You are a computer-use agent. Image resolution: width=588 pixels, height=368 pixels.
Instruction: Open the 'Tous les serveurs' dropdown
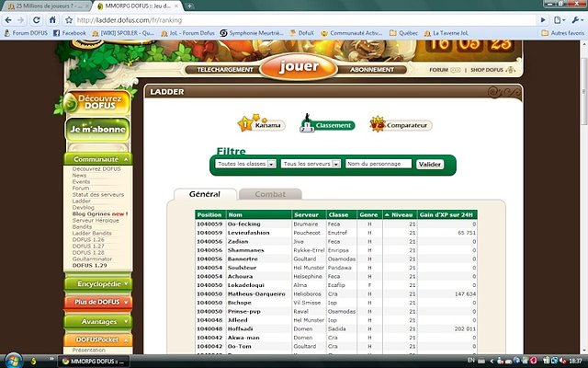[x=310, y=164]
